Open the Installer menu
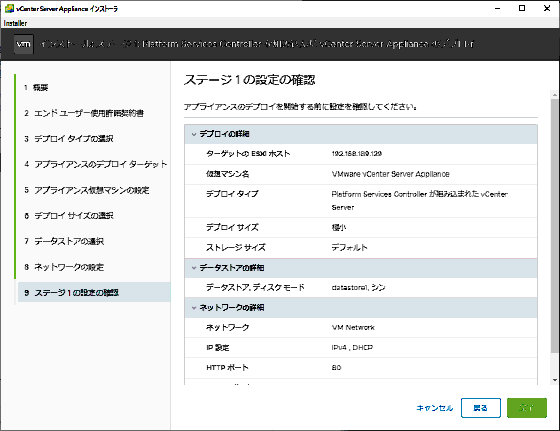 [x=15, y=23]
